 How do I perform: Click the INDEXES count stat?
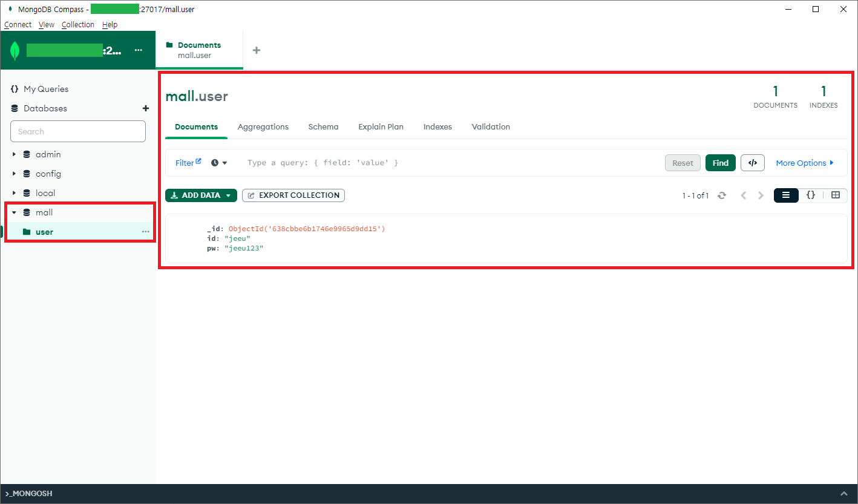point(824,97)
